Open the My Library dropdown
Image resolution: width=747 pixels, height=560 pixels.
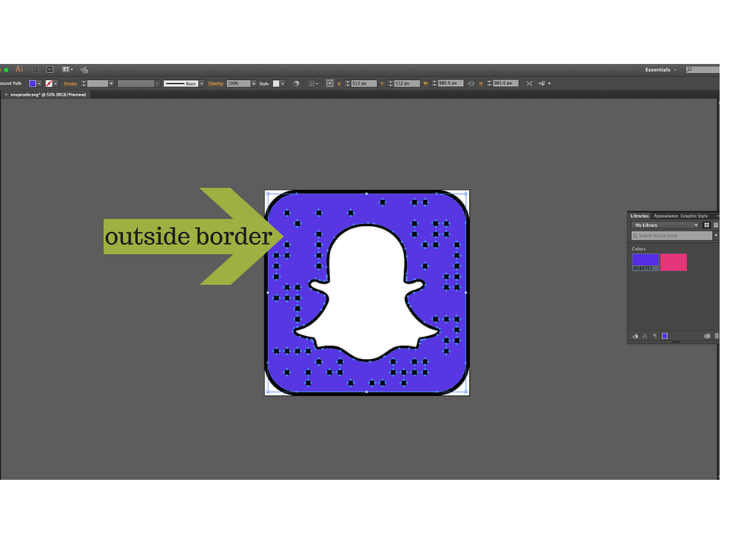[666, 225]
